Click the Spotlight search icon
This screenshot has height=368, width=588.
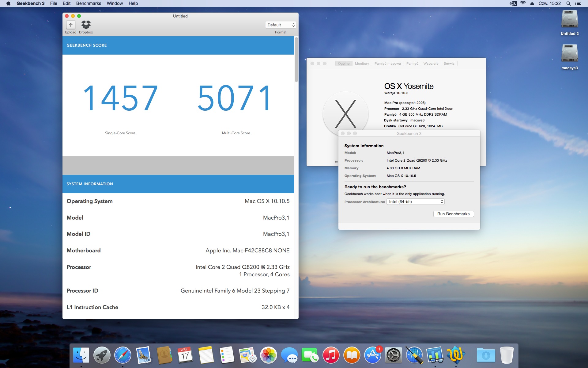(568, 3)
